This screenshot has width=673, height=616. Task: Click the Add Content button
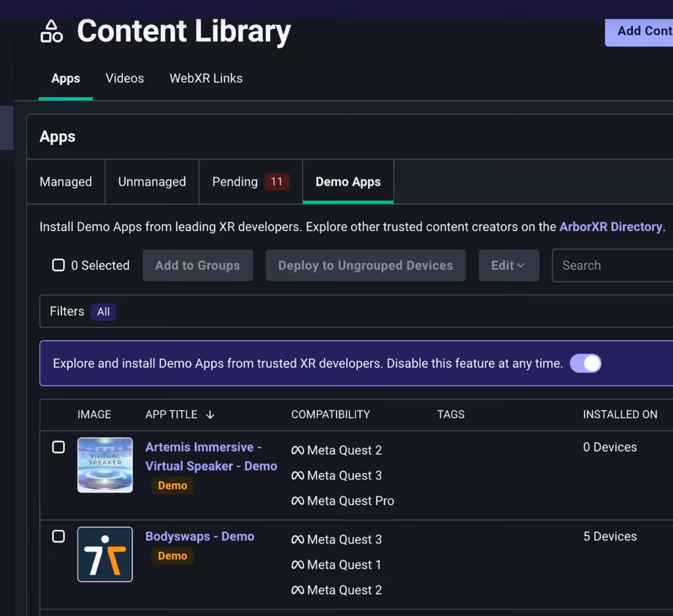(639, 31)
